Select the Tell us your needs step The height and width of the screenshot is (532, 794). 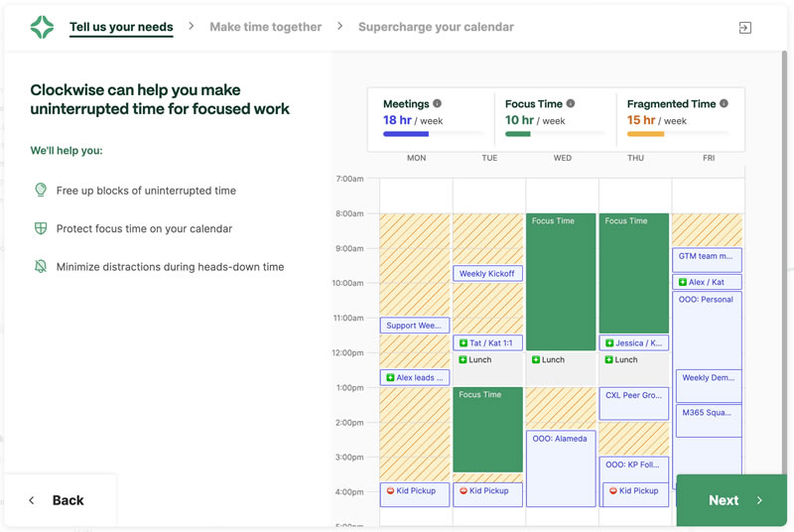click(121, 28)
